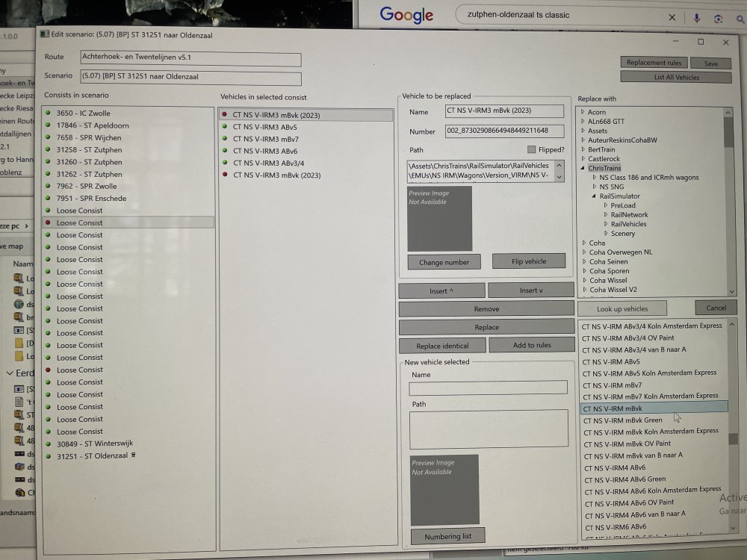
Task: Collapse the ChrisTrains folder
Action: tap(583, 169)
